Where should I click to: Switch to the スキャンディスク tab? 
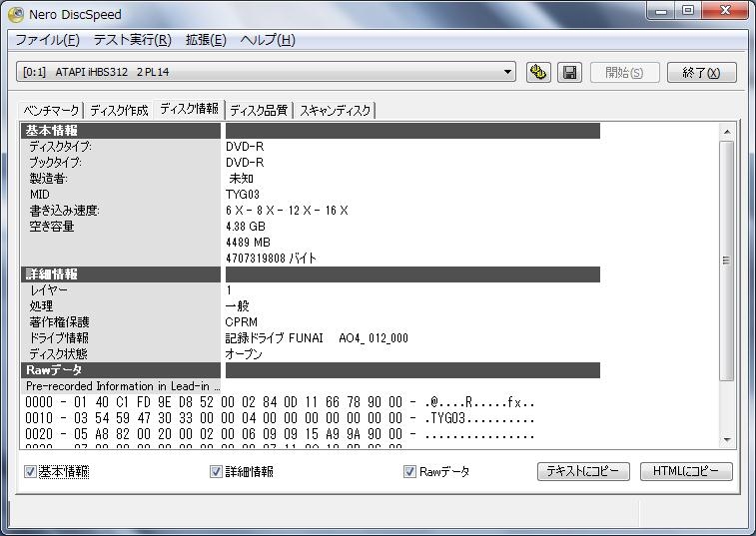335,110
